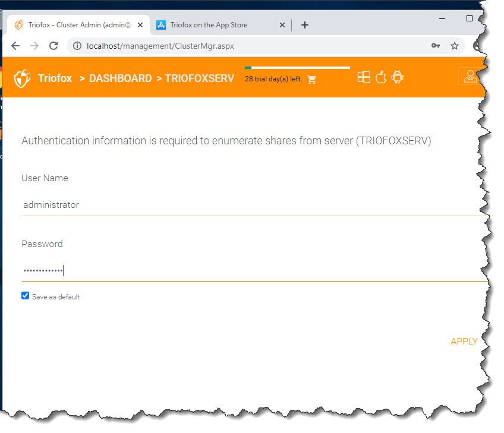This screenshot has height=433, width=504.
Task: Open the Apple client download icon
Action: [381, 77]
